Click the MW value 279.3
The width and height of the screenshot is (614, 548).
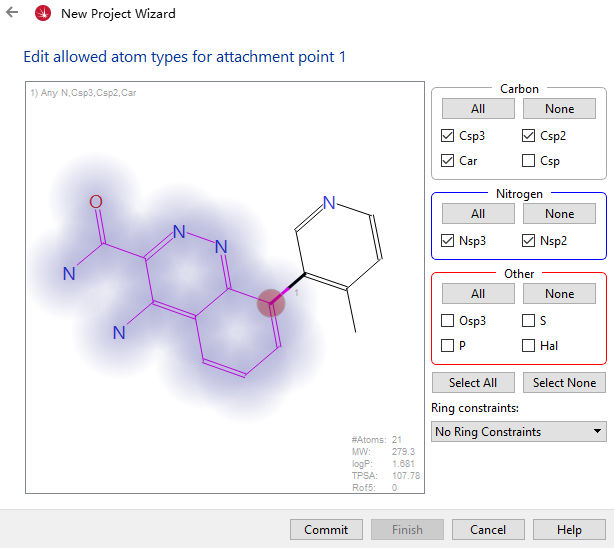point(403,452)
